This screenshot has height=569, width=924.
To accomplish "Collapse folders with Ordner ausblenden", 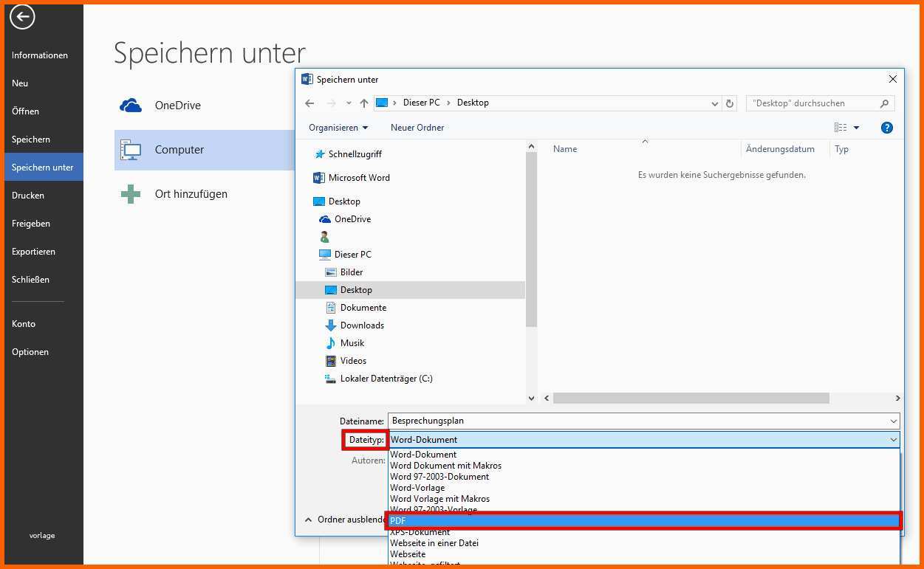I will point(346,520).
